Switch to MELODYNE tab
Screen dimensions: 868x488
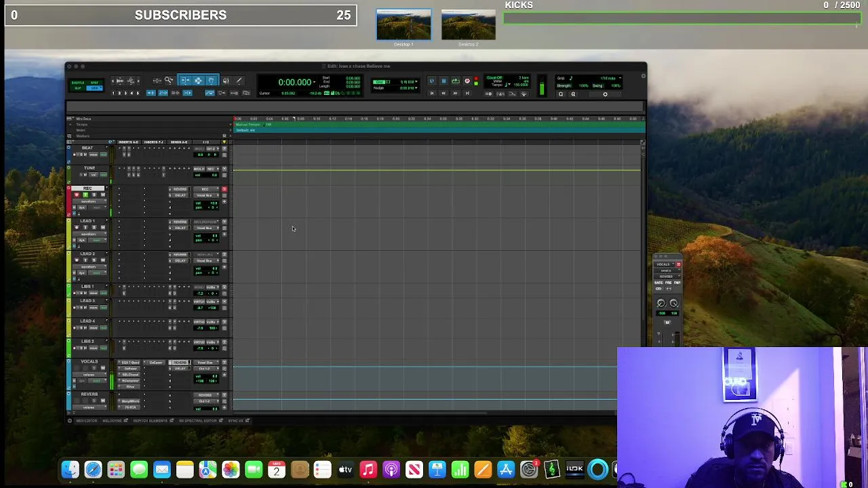(112, 421)
